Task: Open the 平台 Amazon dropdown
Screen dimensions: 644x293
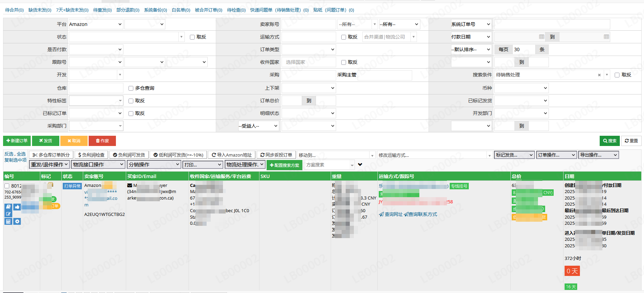Action: [x=95, y=24]
